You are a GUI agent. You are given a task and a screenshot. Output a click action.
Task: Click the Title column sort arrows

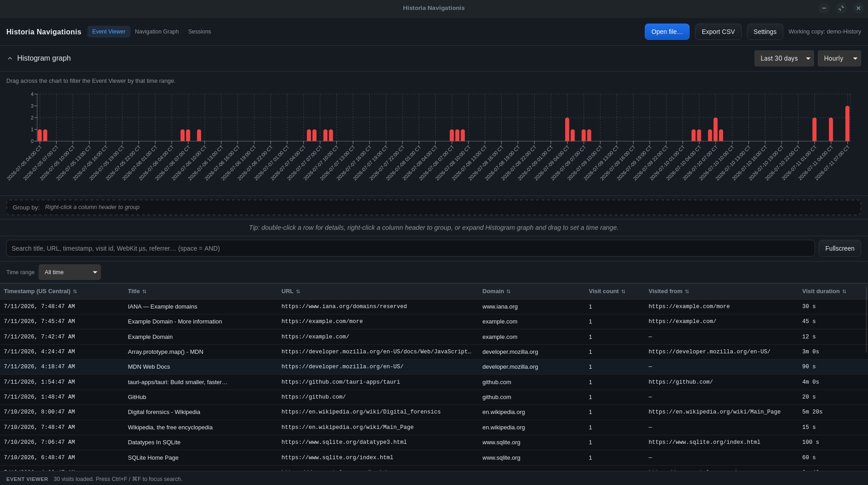click(144, 291)
